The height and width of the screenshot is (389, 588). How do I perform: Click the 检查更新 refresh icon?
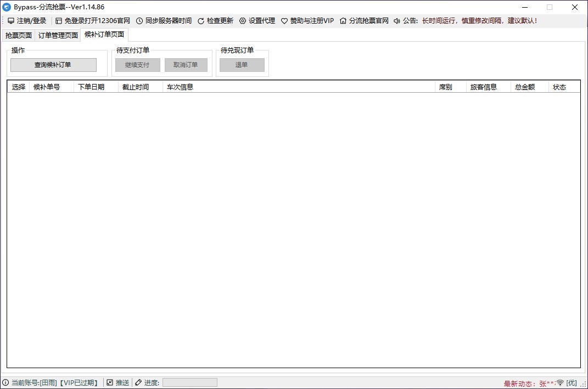pyautogui.click(x=200, y=21)
